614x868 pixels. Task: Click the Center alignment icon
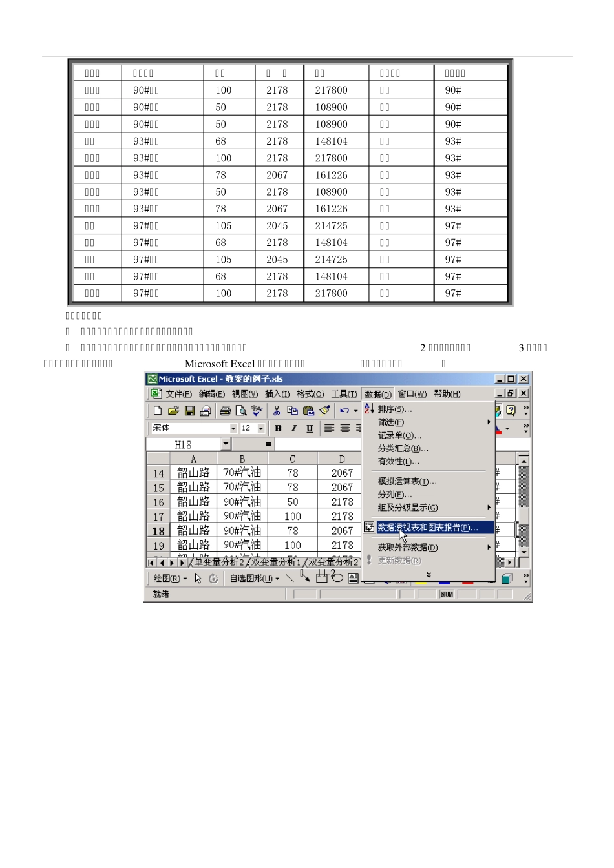345,428
